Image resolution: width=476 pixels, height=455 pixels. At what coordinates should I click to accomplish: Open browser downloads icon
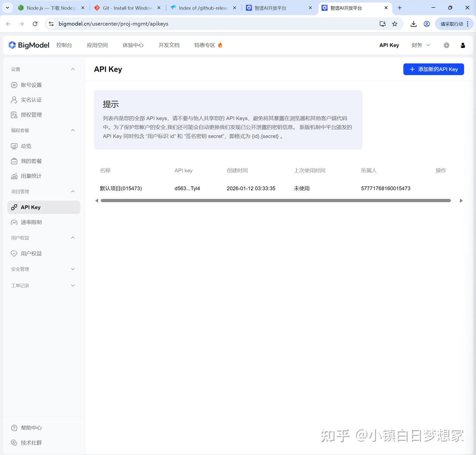pos(413,24)
